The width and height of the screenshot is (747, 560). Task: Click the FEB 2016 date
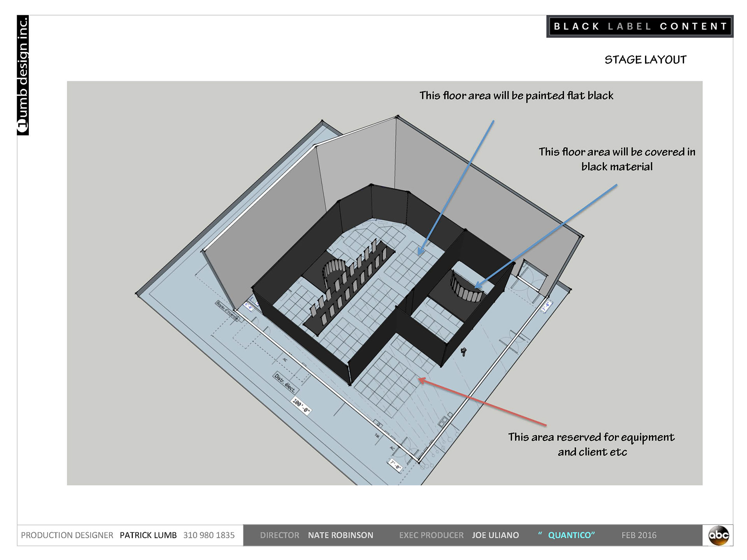click(638, 535)
